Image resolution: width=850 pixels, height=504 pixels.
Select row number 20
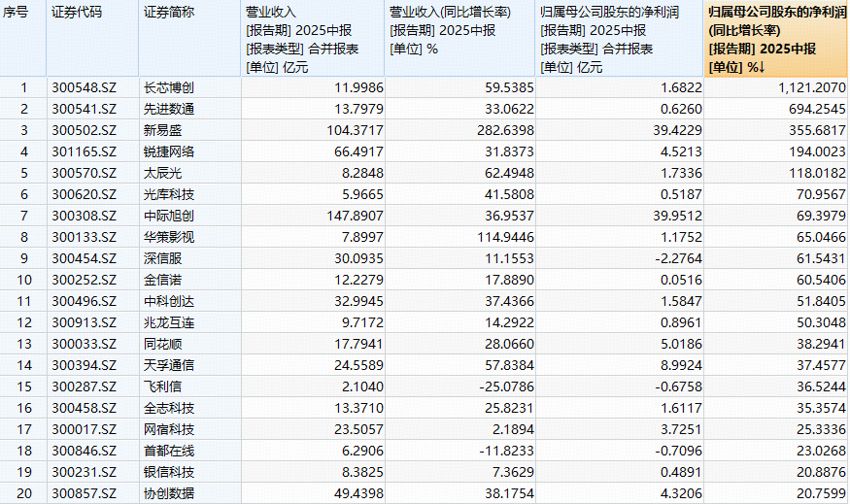[24, 493]
